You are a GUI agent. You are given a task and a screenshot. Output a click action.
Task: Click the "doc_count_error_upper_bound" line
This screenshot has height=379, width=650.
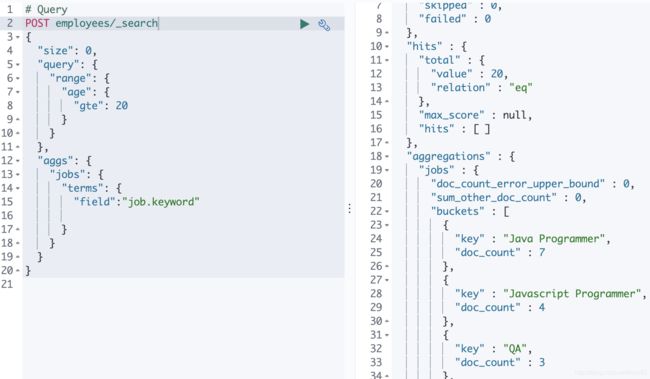pos(533,184)
